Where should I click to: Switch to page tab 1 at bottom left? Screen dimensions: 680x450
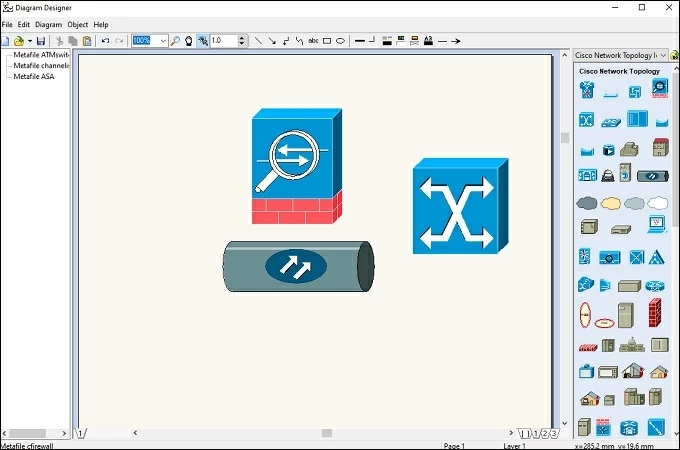(x=81, y=433)
